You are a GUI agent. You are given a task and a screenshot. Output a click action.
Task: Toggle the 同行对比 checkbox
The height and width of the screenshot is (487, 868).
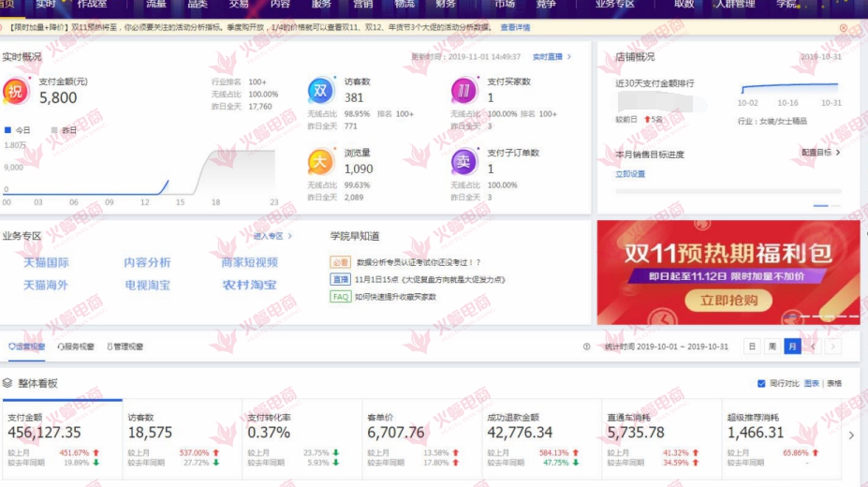coord(761,384)
